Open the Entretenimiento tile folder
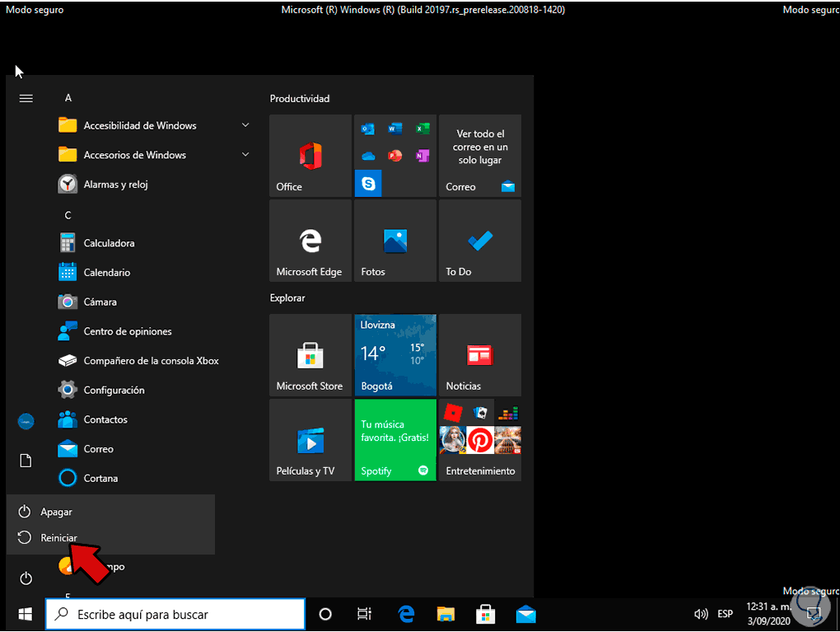Screen dimensions: 840x632 [x=480, y=440]
